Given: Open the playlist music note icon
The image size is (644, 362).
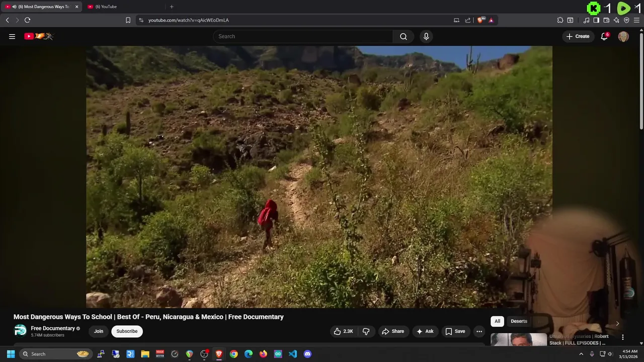Looking at the screenshot, I should (586, 20).
